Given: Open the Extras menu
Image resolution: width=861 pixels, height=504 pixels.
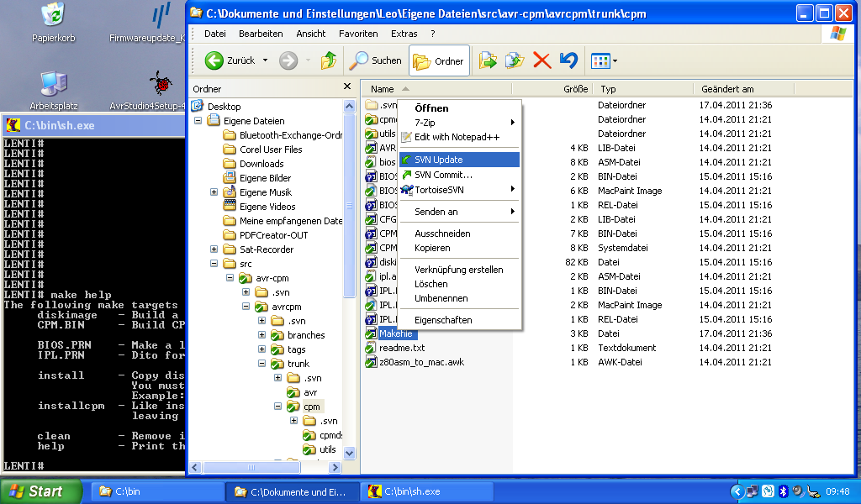Looking at the screenshot, I should pyautogui.click(x=404, y=34).
